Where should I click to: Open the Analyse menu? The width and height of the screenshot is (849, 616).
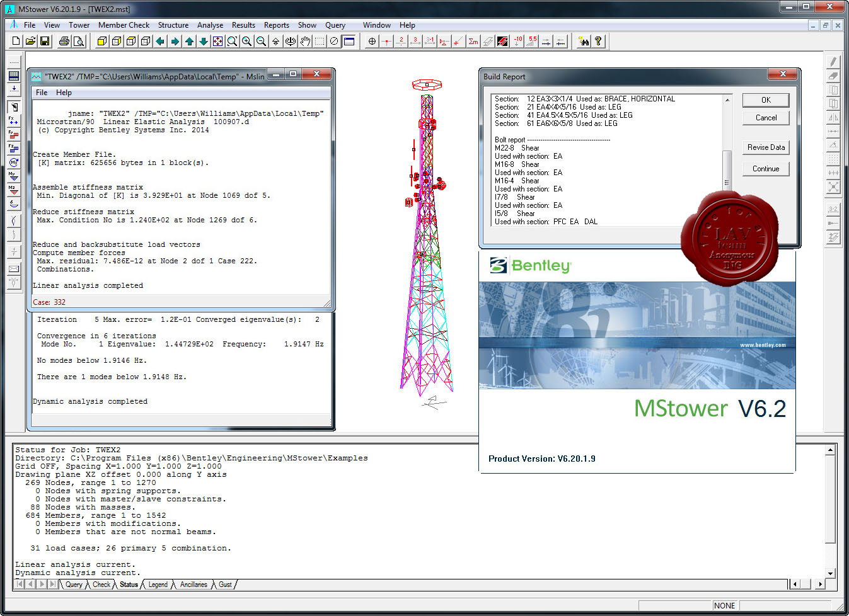(210, 25)
